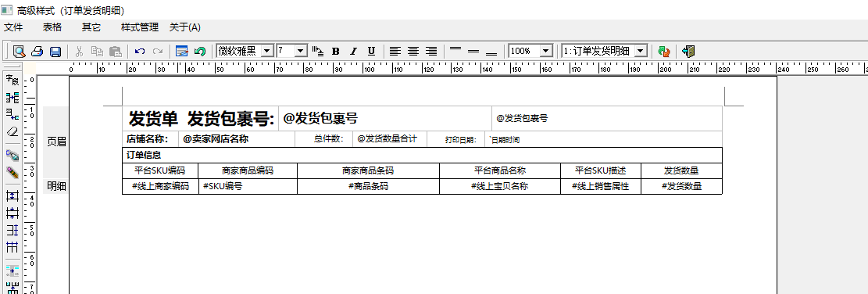Click the printer icon

pyautogui.click(x=37, y=52)
